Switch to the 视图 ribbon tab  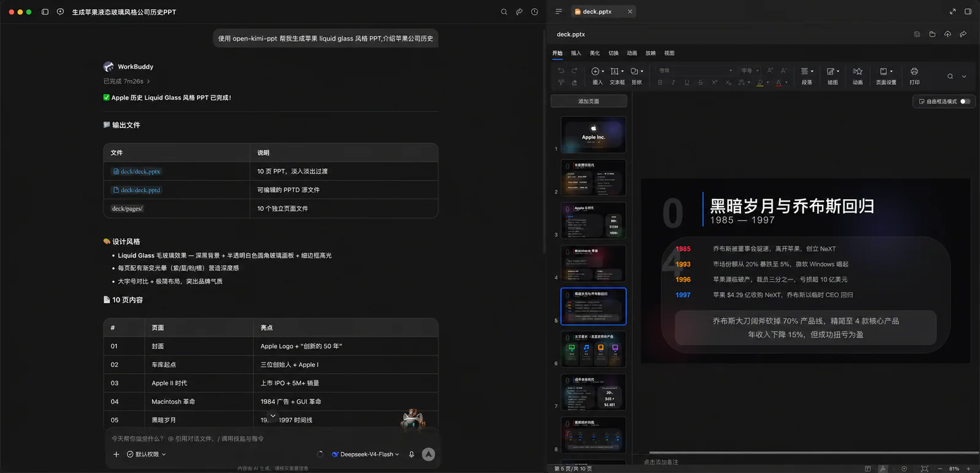[669, 53]
